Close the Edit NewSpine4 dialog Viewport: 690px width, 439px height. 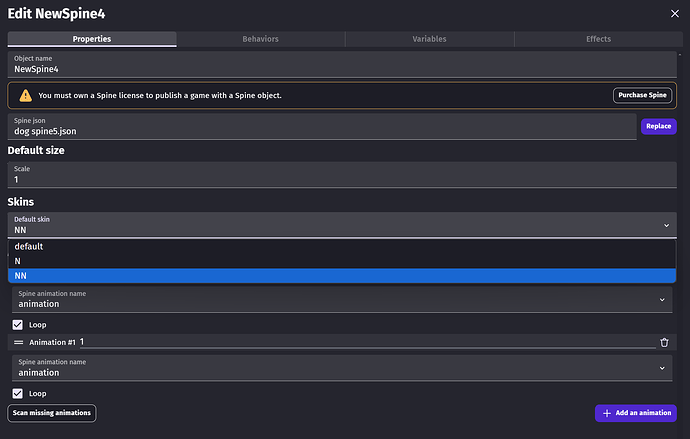[675, 14]
